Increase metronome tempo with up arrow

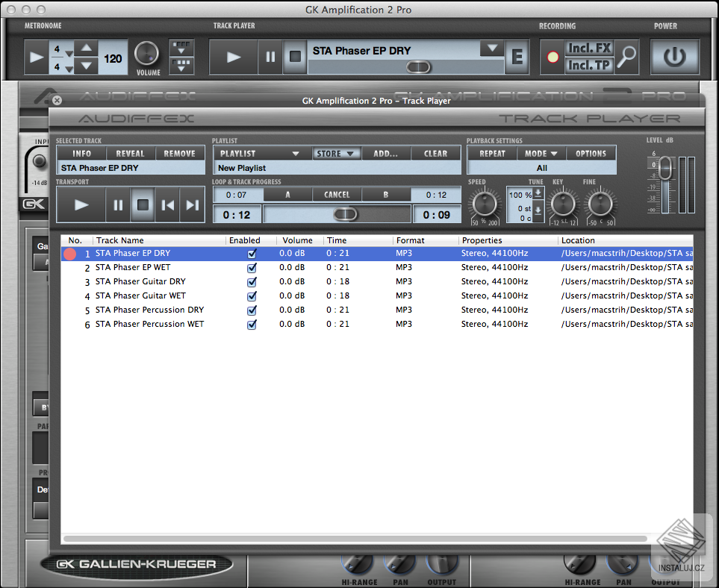(x=86, y=48)
